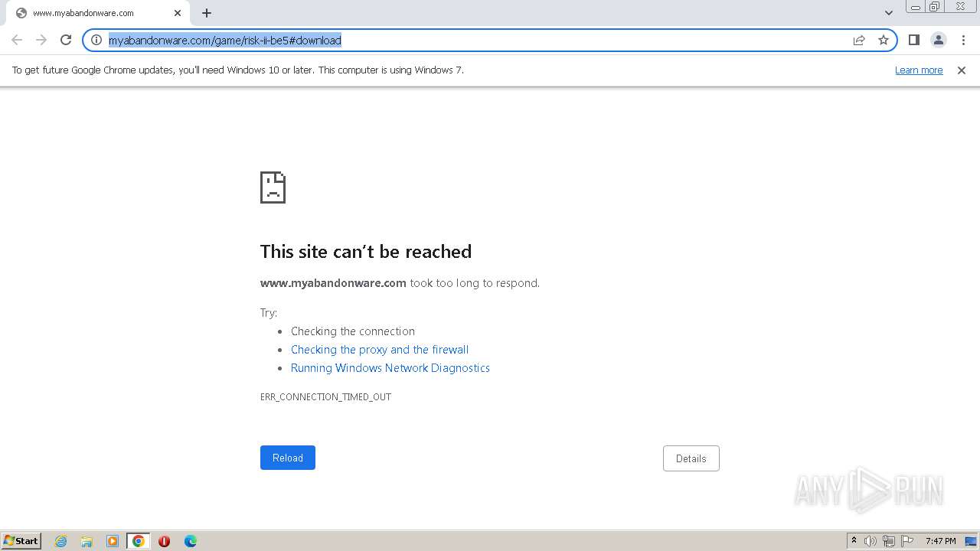
Task: Show hidden system tray icons
Action: click(x=854, y=541)
